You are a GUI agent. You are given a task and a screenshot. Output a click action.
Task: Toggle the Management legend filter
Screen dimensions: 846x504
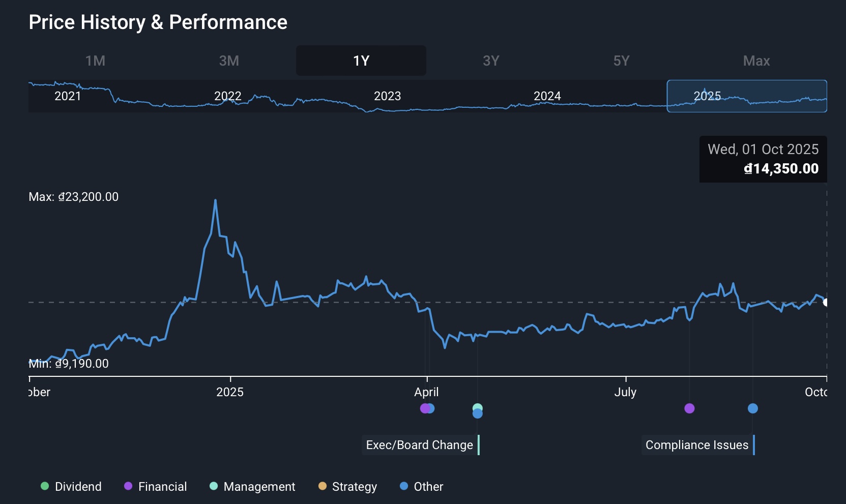point(252,487)
